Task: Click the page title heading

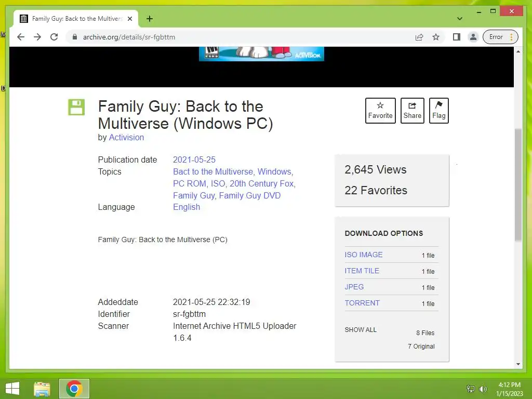Action: [185, 115]
